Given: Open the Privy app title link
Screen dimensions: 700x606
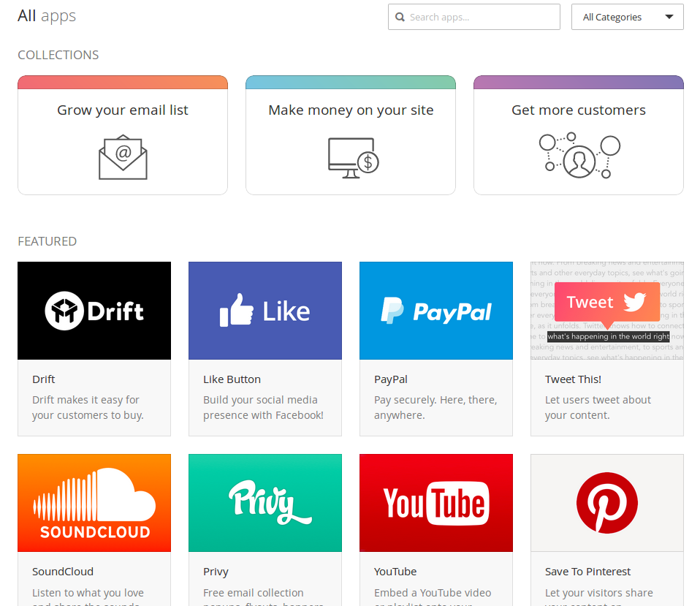Looking at the screenshot, I should click(216, 572).
